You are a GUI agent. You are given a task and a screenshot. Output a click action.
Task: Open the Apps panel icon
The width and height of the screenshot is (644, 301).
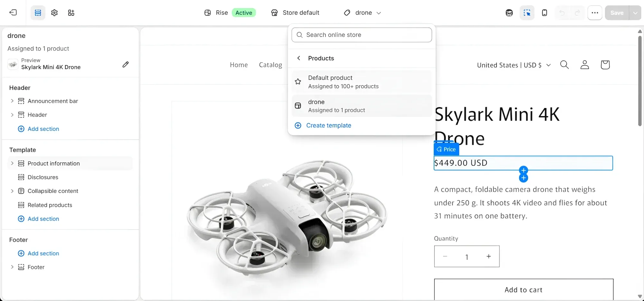(71, 13)
